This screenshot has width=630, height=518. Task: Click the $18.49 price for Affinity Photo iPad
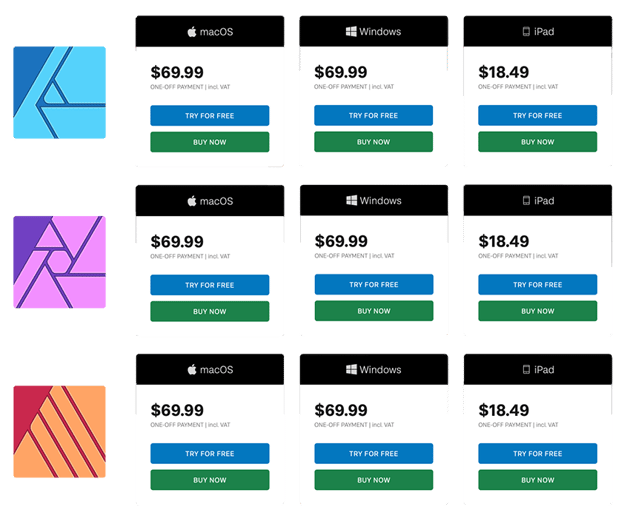pyautogui.click(x=503, y=242)
